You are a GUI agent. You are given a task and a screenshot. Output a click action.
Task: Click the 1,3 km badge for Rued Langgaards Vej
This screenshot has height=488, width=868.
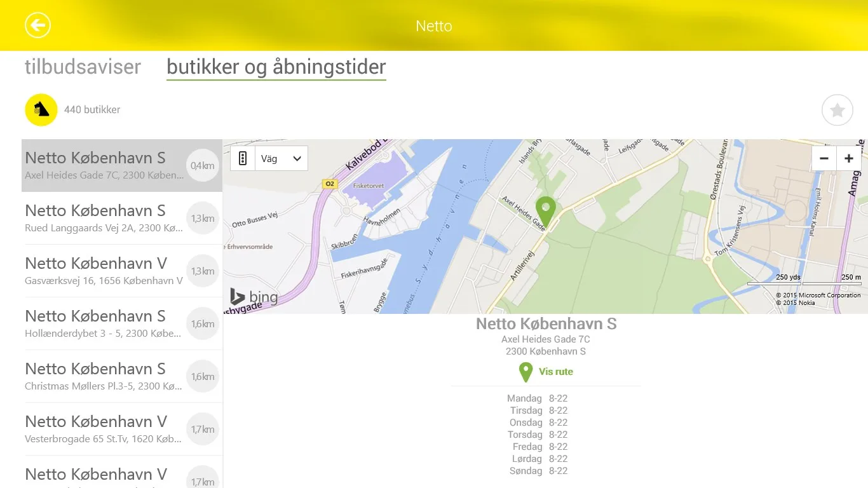click(x=203, y=219)
